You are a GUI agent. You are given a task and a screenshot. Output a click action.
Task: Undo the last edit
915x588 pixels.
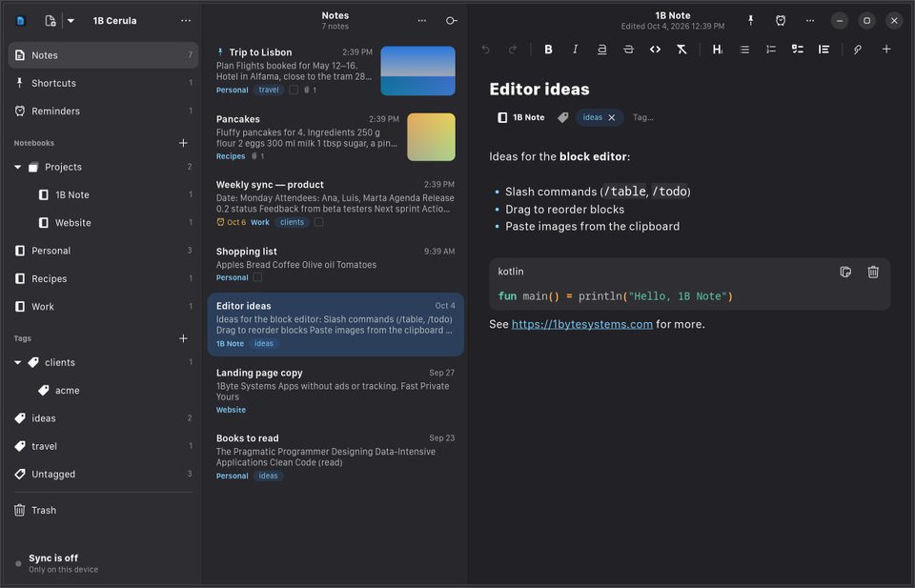[485, 50]
